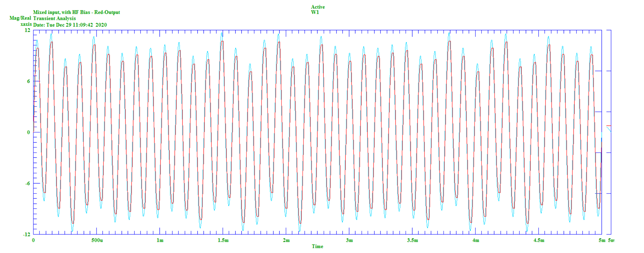Click the '500u' time-axis label
This screenshot has width=644, height=253.
pos(97,240)
